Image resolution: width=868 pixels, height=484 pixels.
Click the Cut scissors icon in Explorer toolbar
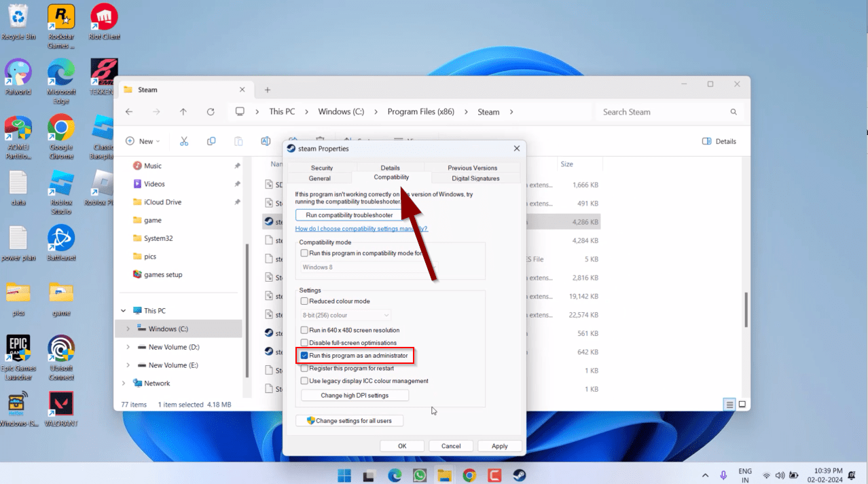tap(183, 141)
